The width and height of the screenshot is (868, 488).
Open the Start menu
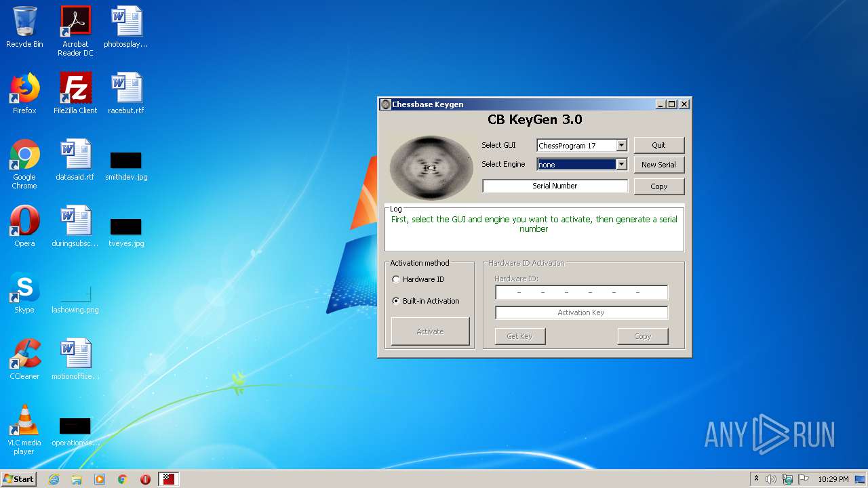19,479
